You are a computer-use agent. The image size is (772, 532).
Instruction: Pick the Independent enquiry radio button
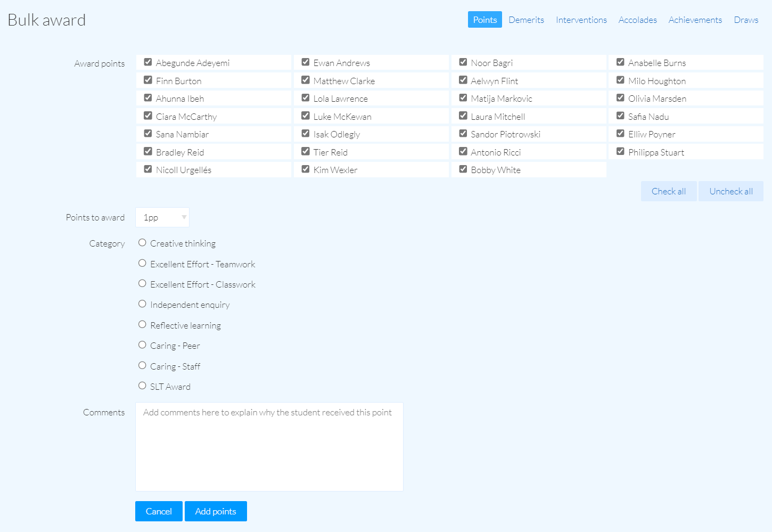142,304
